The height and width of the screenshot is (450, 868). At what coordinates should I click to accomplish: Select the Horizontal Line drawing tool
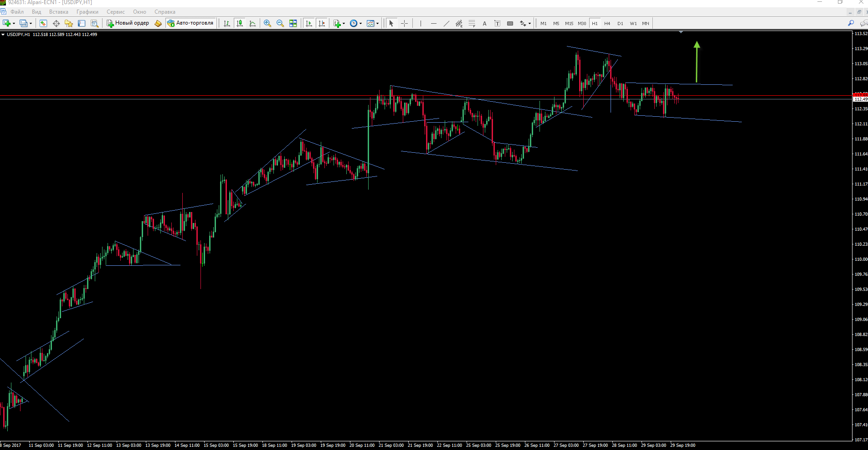433,23
